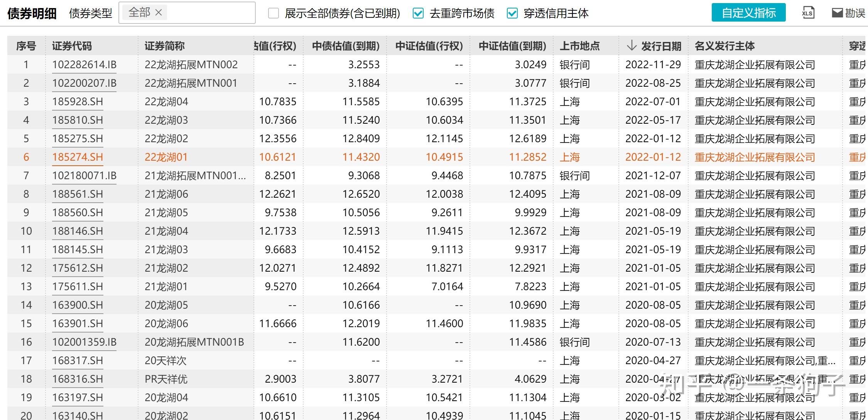Click the 勘误 envelope icon
Screen dimensions: 868x420
(x=837, y=13)
